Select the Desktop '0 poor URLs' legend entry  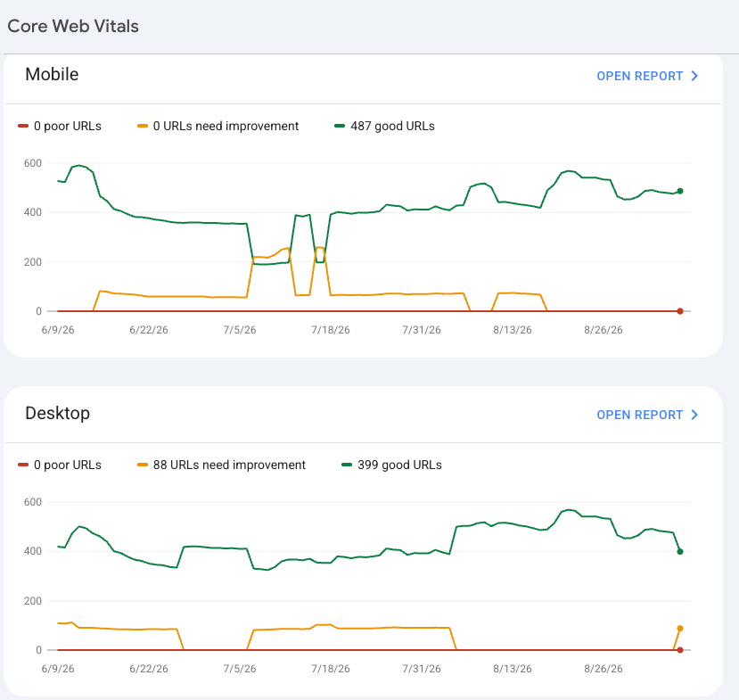[x=60, y=465]
